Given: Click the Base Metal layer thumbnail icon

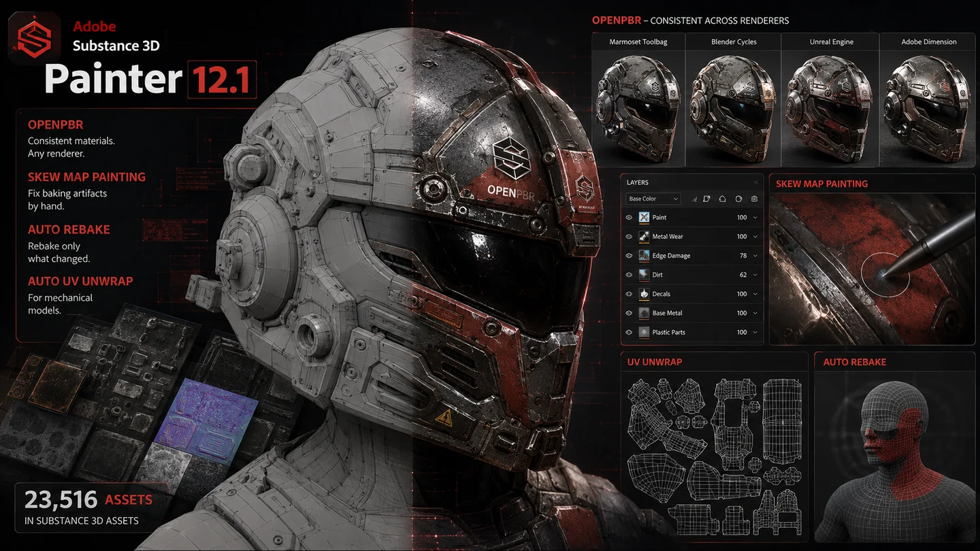Looking at the screenshot, I should 644,313.
